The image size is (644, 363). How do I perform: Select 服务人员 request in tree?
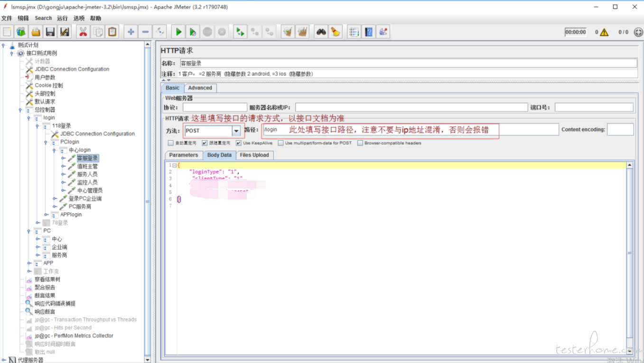[87, 174]
